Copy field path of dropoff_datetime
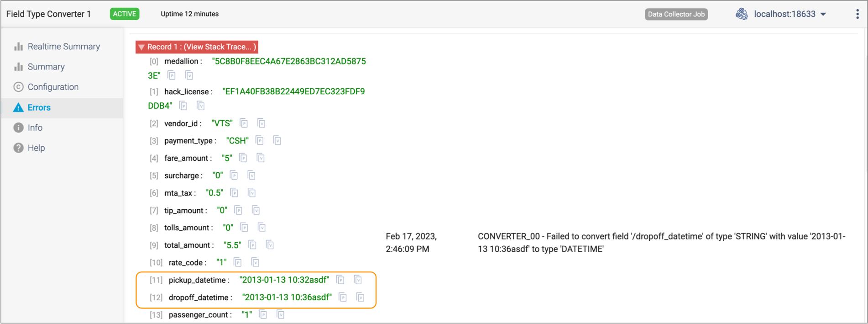 tap(343, 297)
